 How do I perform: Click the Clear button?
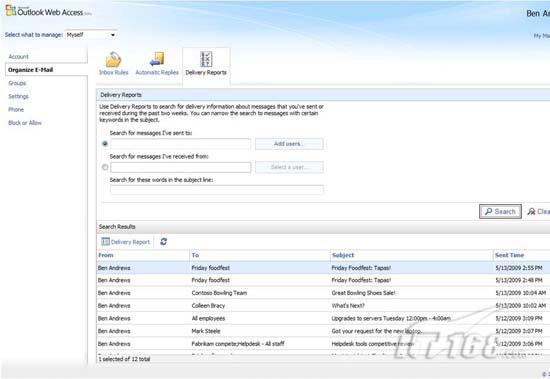point(538,212)
